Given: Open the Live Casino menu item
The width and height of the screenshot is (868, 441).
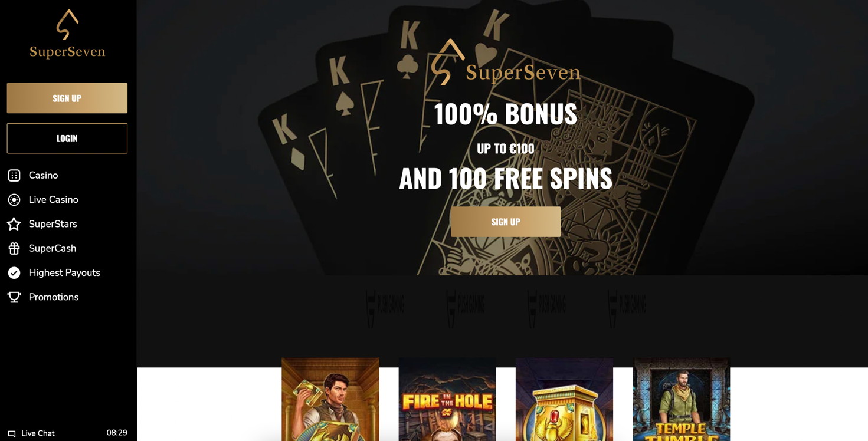Looking at the screenshot, I should [x=53, y=200].
